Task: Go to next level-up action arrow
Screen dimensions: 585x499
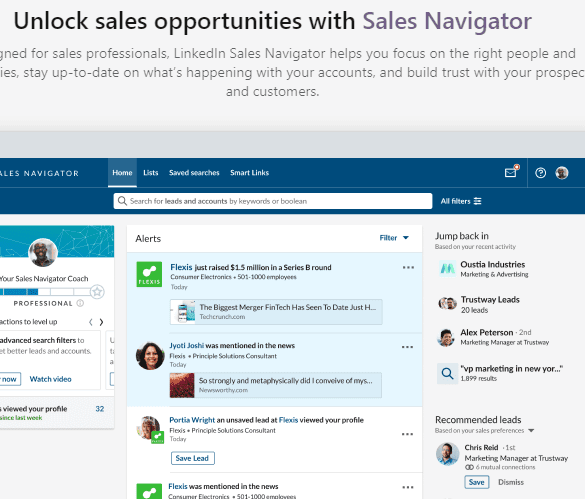Action: coord(101,322)
